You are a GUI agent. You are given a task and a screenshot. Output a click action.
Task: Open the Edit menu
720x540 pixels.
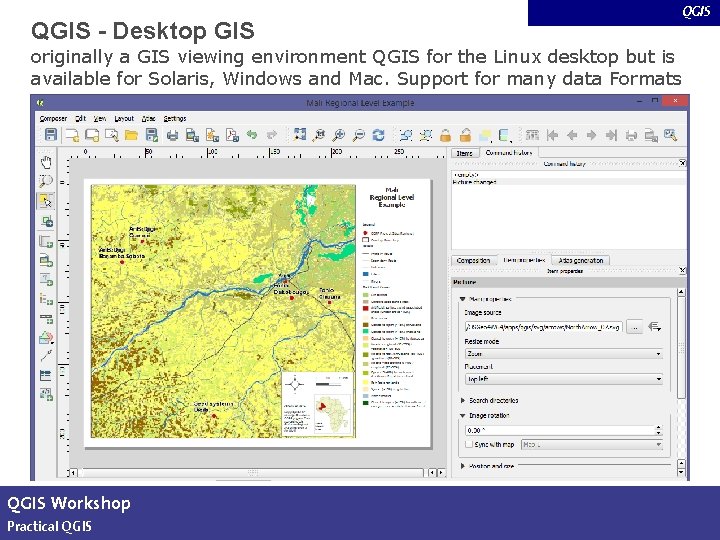[x=81, y=118]
